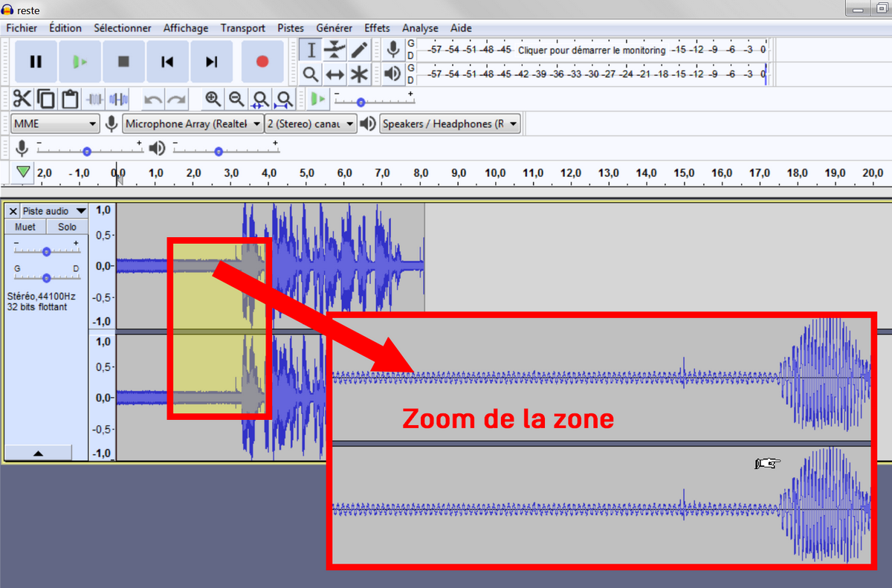Open the Effets menu
The height and width of the screenshot is (588, 892).
[377, 28]
